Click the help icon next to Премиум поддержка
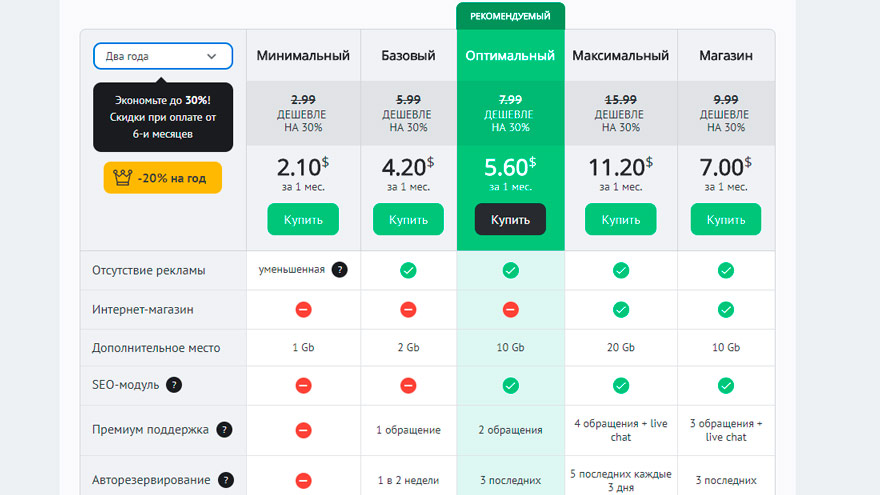 tap(224, 430)
